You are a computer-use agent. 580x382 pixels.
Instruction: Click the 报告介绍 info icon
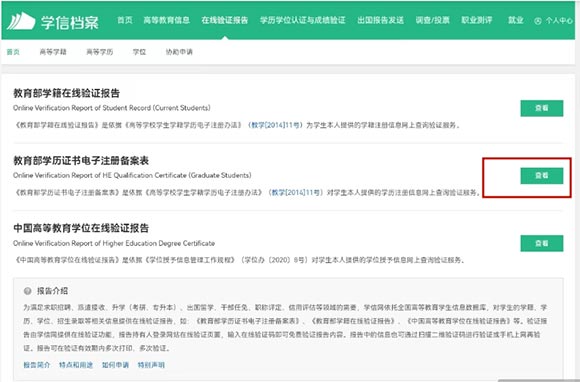pos(27,291)
